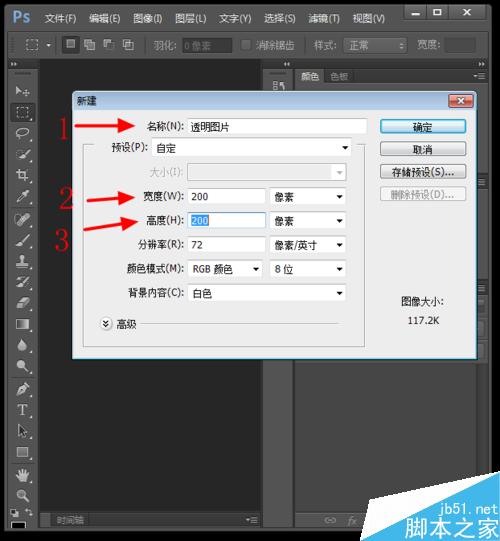
Task: Select the Horizontal Type tool
Action: [22, 410]
